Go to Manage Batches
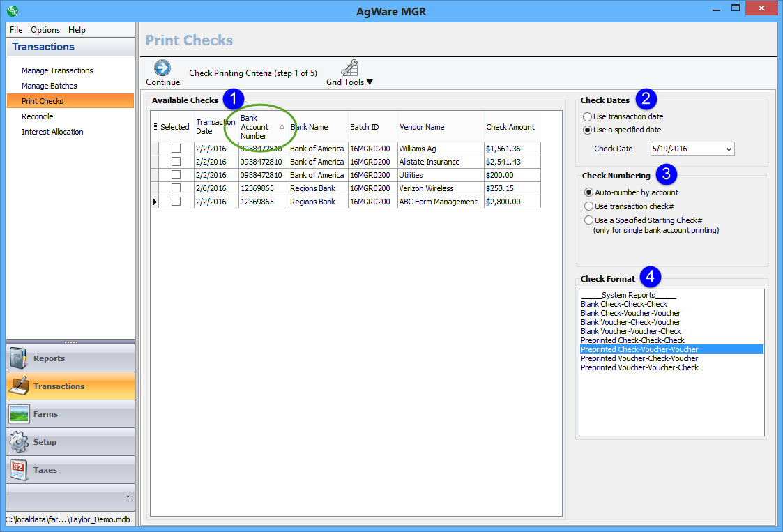 point(50,86)
